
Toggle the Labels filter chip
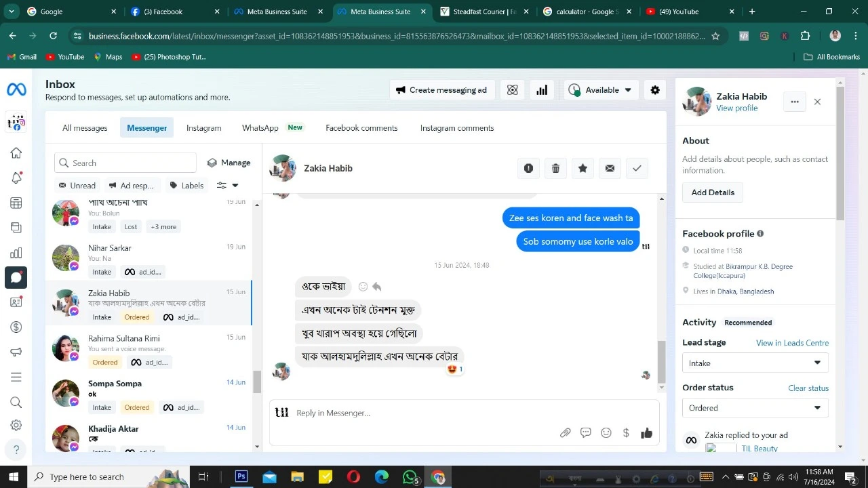coord(186,185)
